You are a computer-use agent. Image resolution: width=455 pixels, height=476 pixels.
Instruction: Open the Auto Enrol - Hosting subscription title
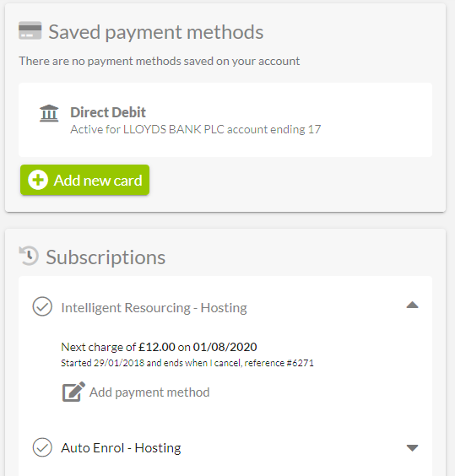coord(121,448)
